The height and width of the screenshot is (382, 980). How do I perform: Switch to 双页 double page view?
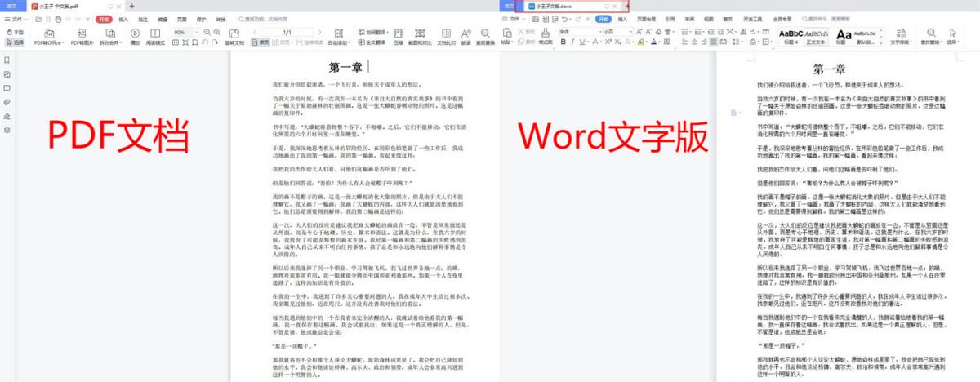point(281,41)
